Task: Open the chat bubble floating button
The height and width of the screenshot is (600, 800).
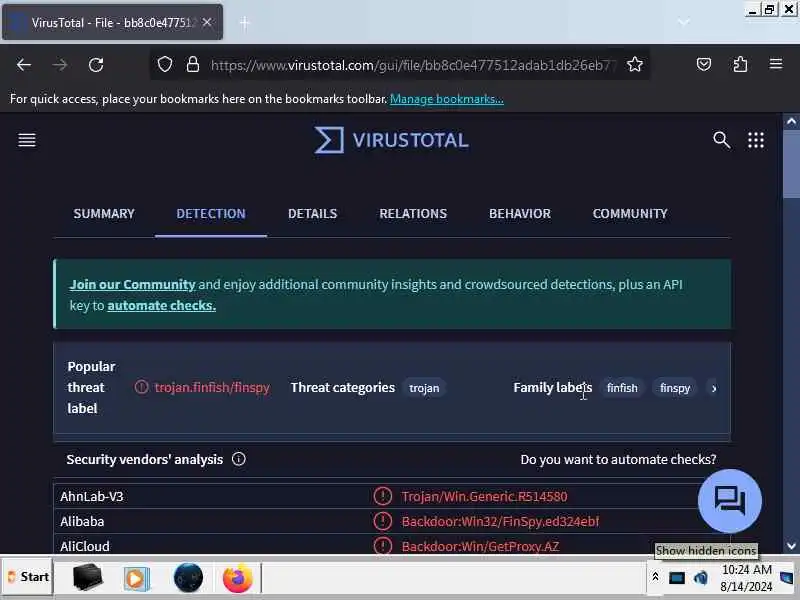Action: click(730, 501)
